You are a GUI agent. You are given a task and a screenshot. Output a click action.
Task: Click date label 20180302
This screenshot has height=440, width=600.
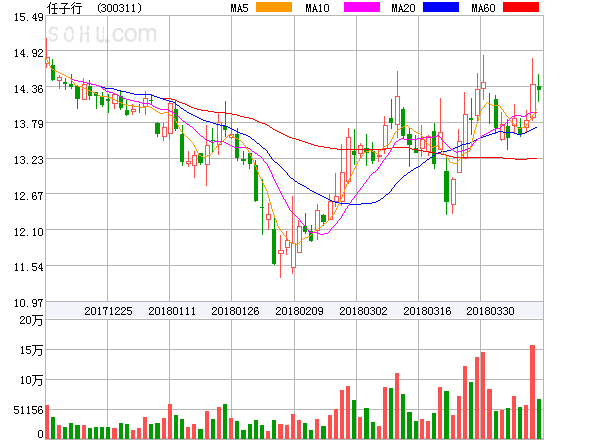363,311
